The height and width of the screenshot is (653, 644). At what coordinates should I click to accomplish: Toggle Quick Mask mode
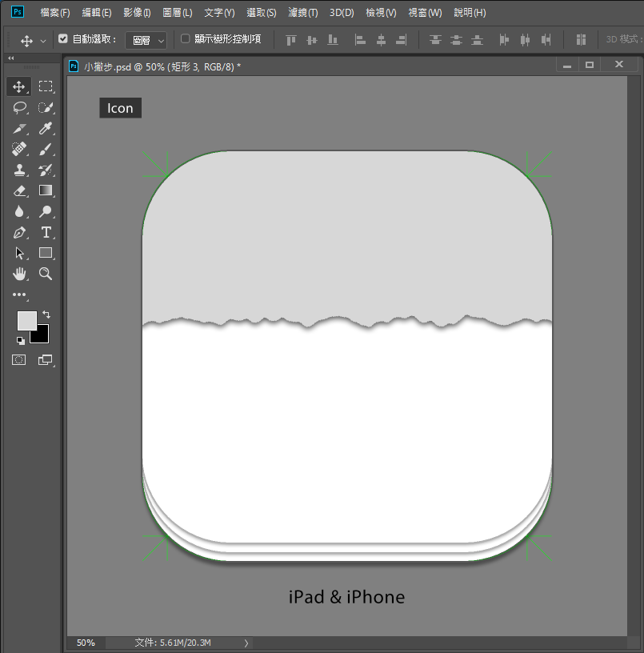click(18, 360)
